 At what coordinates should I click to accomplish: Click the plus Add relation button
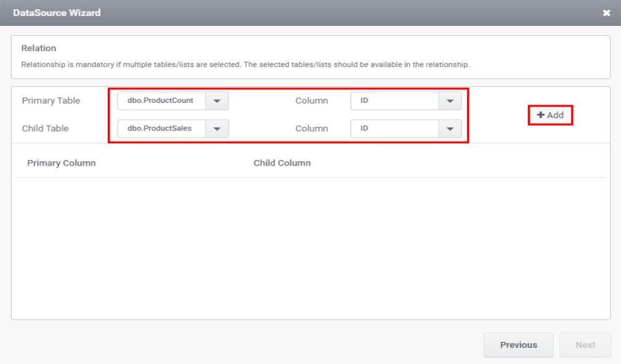pyautogui.click(x=550, y=115)
